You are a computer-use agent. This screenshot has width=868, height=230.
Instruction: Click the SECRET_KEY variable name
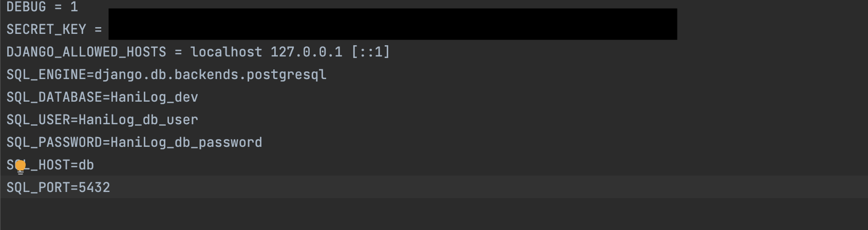point(46,29)
